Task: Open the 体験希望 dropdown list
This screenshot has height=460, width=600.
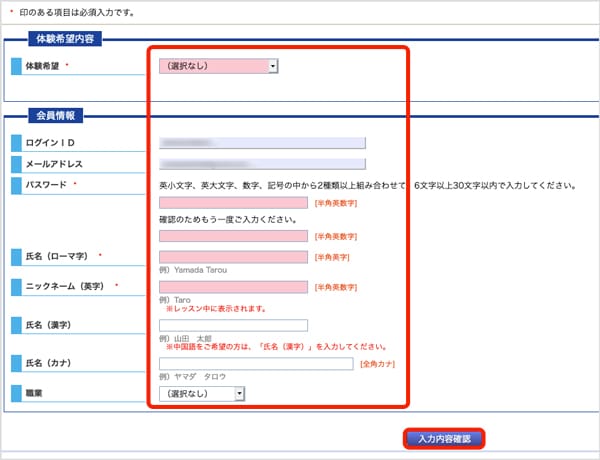Action: click(x=218, y=66)
